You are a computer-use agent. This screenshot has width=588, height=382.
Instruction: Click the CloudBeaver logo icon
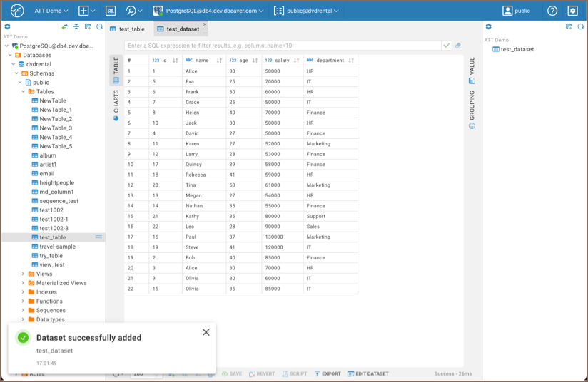coord(17,11)
